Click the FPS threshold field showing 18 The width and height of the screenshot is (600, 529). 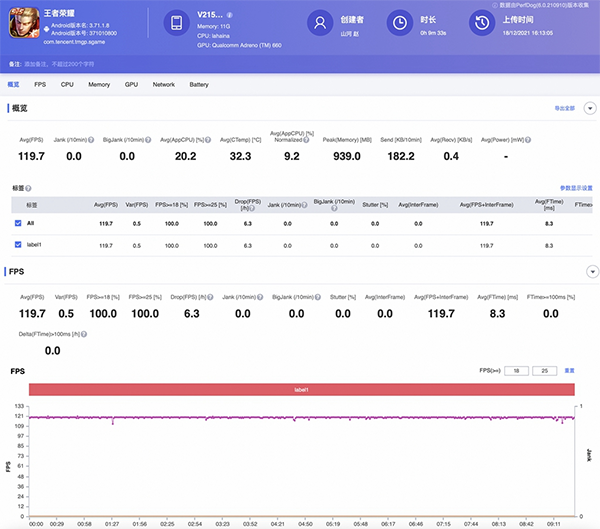pyautogui.click(x=515, y=370)
